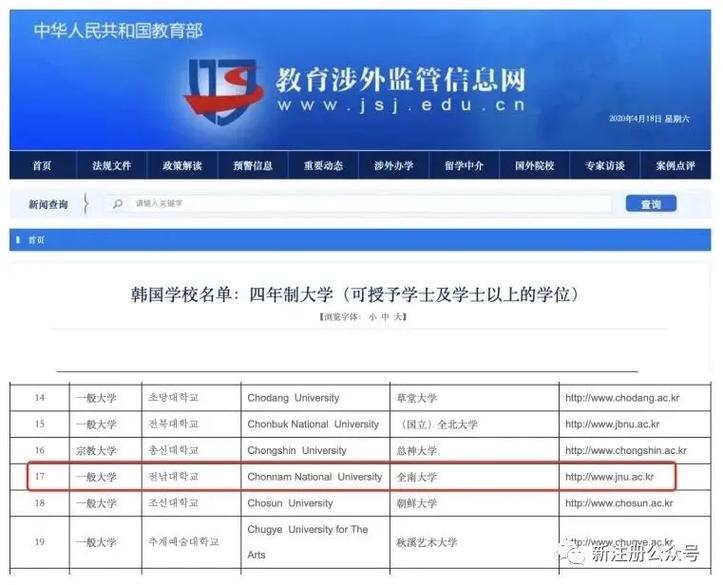Click the Chonbuk National University cell

click(313, 424)
